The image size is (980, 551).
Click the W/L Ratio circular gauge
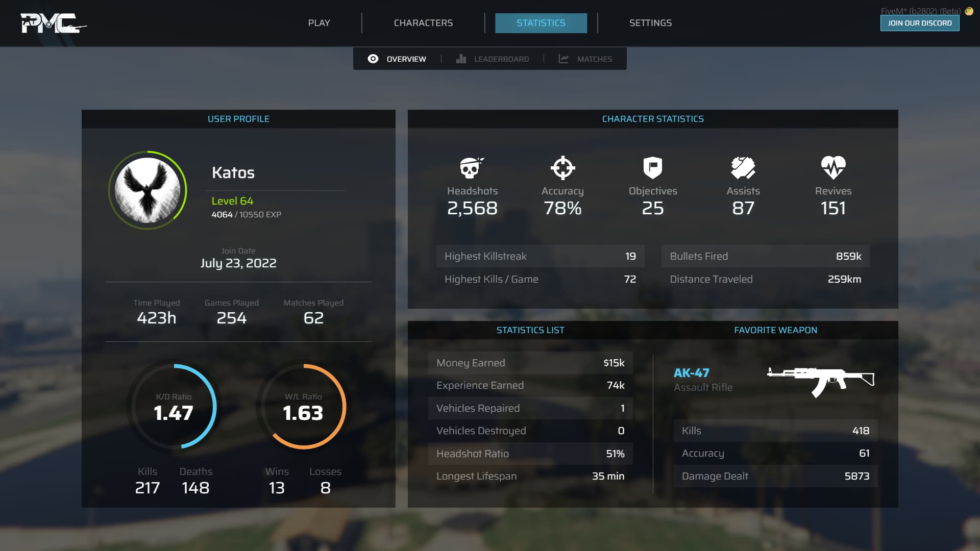[x=303, y=407]
